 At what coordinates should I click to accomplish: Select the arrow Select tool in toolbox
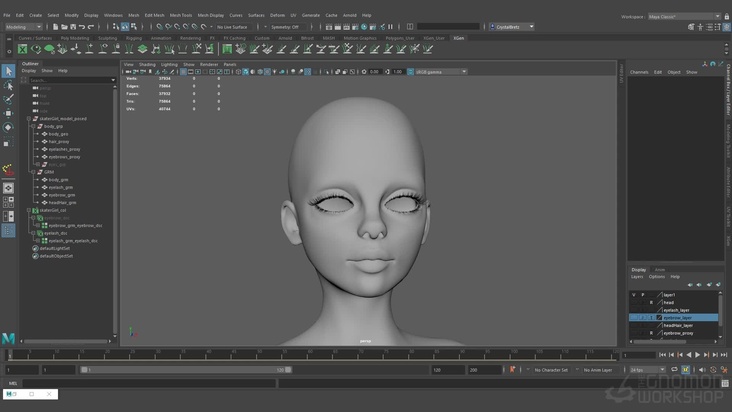[x=8, y=71]
